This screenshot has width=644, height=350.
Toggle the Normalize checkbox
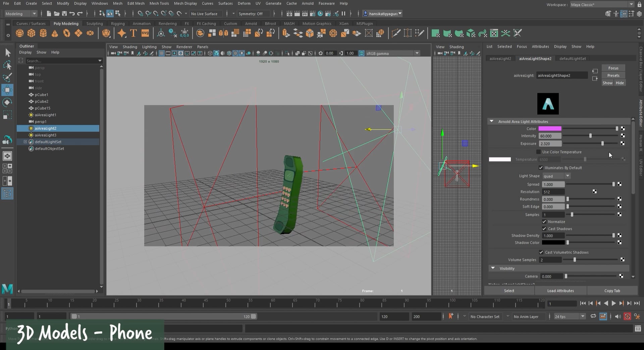544,222
